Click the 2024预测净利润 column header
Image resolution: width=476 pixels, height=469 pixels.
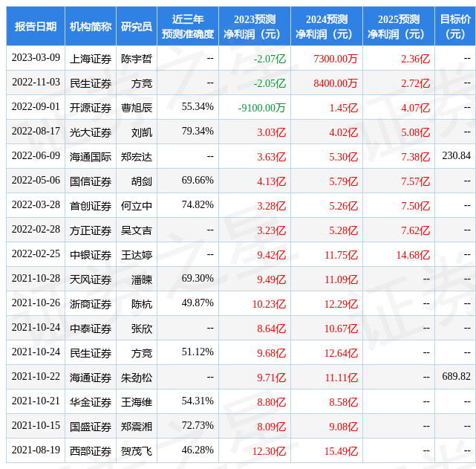click(327, 27)
